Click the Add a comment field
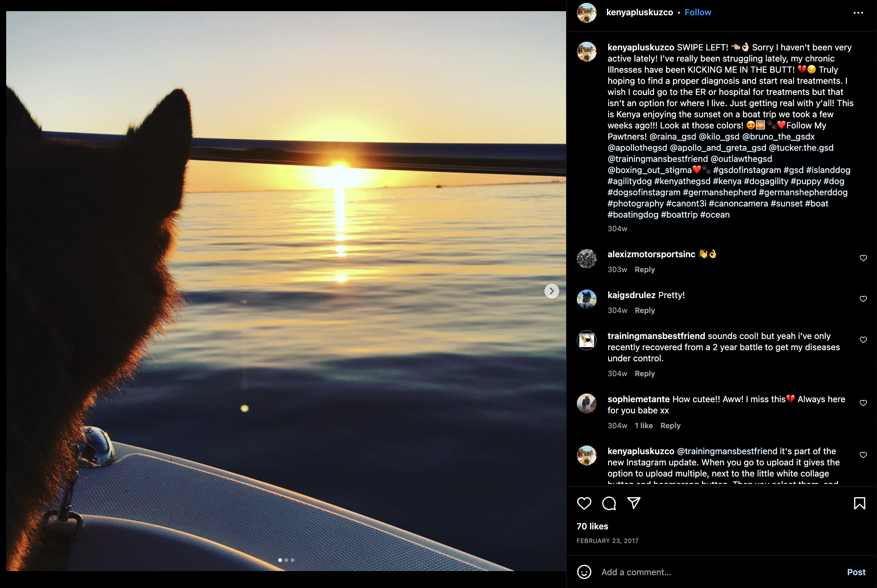 (718, 572)
